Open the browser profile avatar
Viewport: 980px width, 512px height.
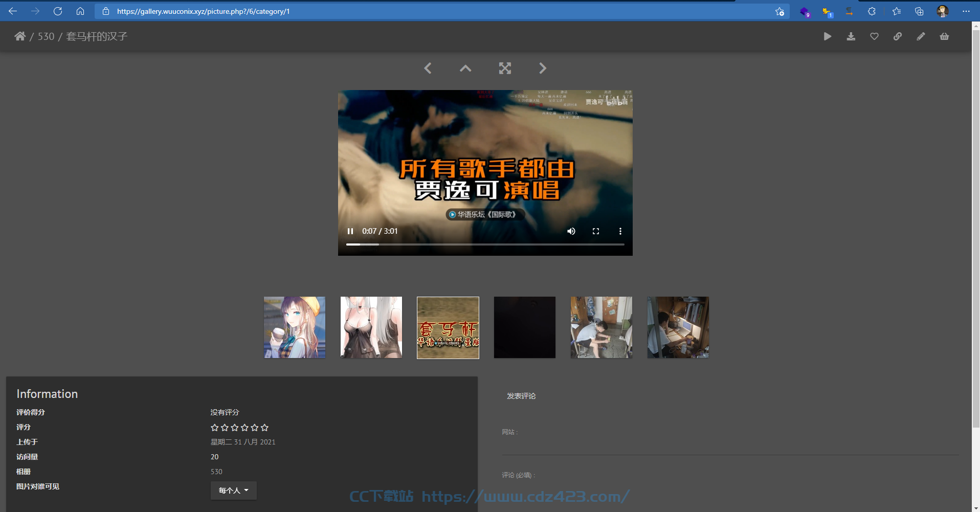click(942, 11)
